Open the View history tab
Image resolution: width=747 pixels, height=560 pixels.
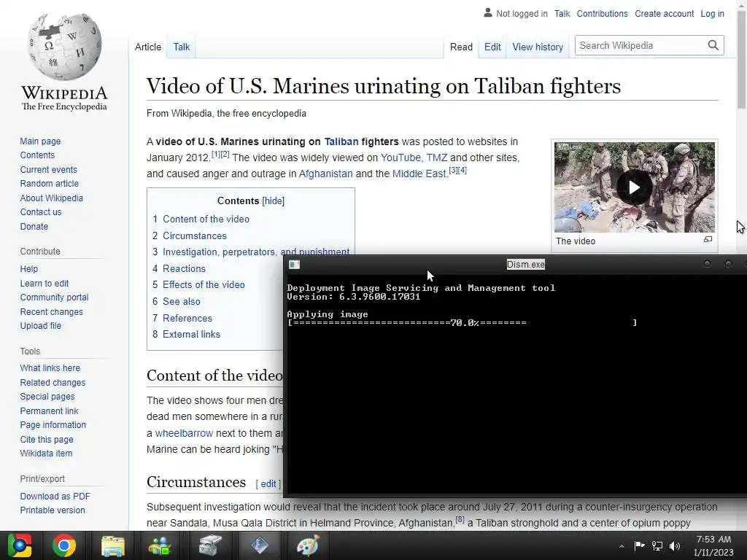(x=538, y=47)
